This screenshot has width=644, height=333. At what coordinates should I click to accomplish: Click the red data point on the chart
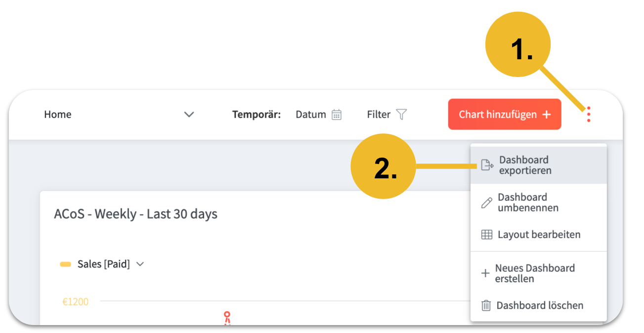click(227, 314)
